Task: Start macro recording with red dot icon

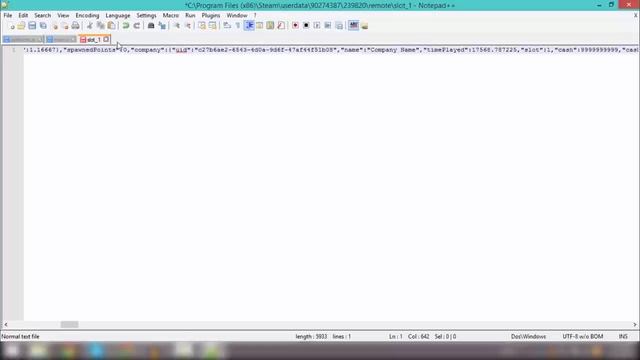Action: pos(295,26)
